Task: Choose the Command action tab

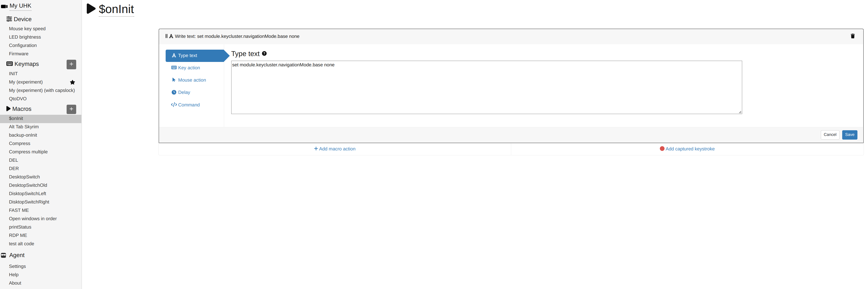Action: click(188, 105)
